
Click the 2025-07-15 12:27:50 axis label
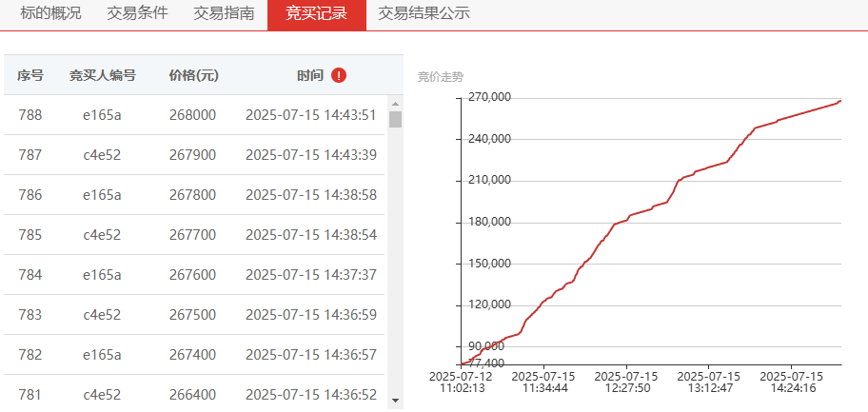pos(627,383)
